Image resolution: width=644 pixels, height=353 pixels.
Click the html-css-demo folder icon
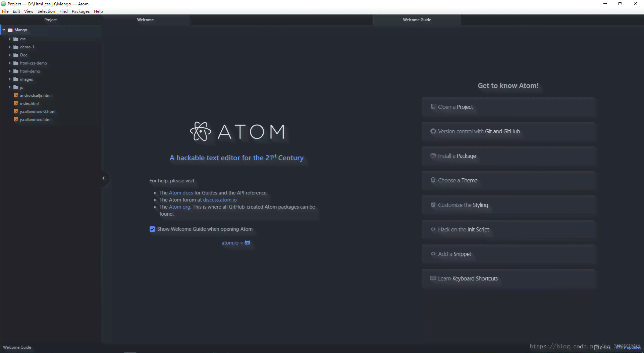click(16, 63)
